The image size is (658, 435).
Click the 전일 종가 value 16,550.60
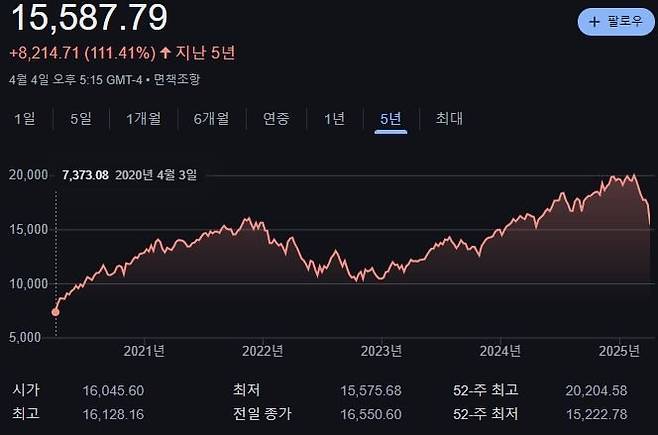(x=371, y=414)
